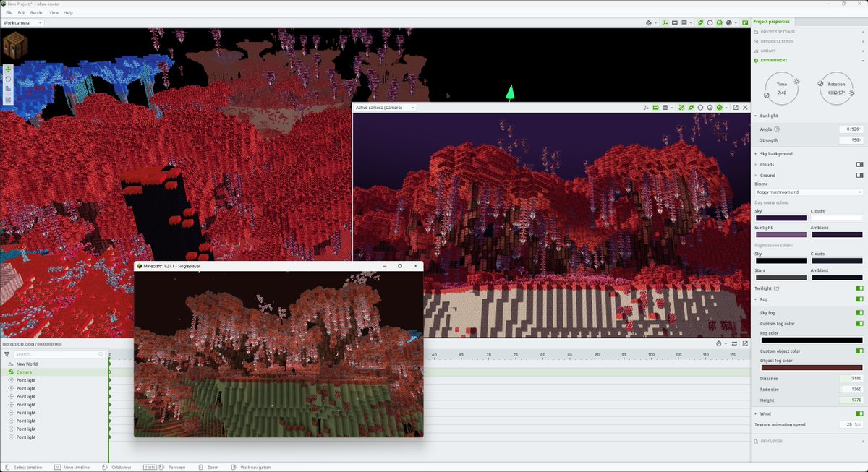The height and width of the screenshot is (472, 868).
Task: Click the Texture animation speed field
Action: pyautogui.click(x=851, y=424)
